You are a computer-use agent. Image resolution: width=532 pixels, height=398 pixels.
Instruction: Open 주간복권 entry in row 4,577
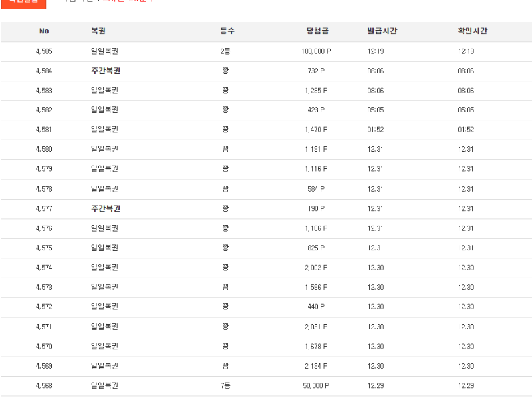point(105,208)
